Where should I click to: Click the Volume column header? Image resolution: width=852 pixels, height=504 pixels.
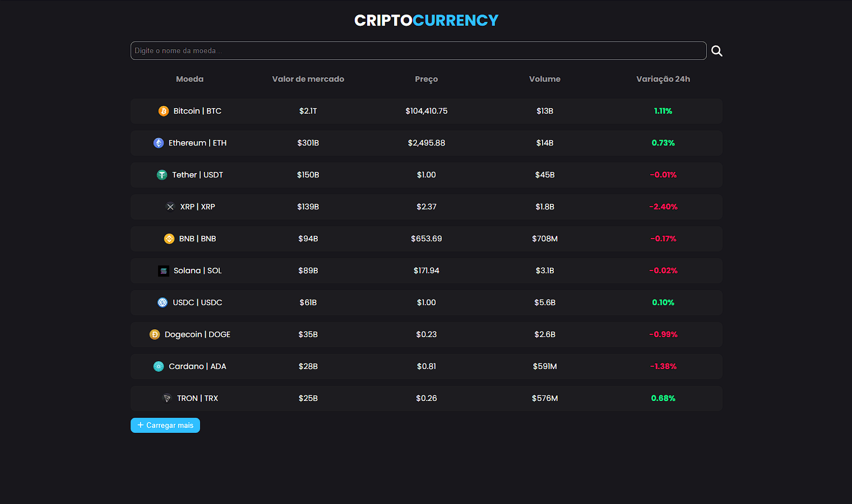[545, 79]
